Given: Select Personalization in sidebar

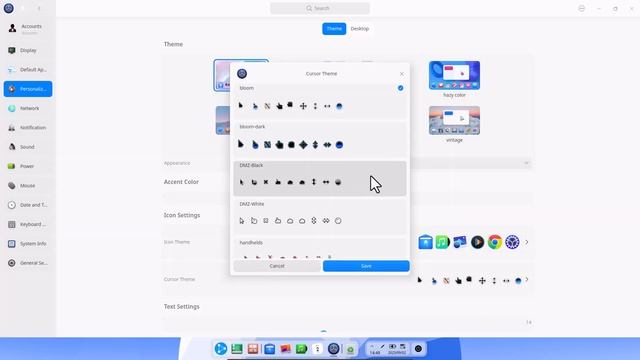Looking at the screenshot, I should pyautogui.click(x=28, y=89).
